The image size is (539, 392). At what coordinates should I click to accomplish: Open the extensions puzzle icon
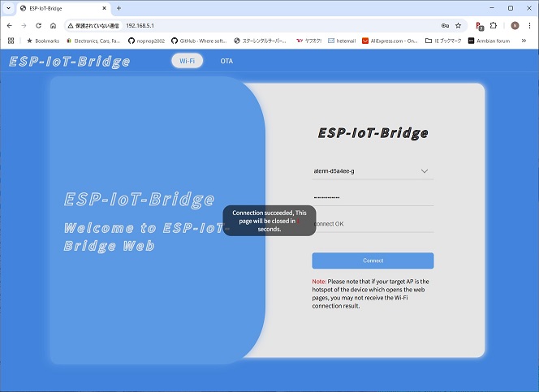click(x=494, y=25)
